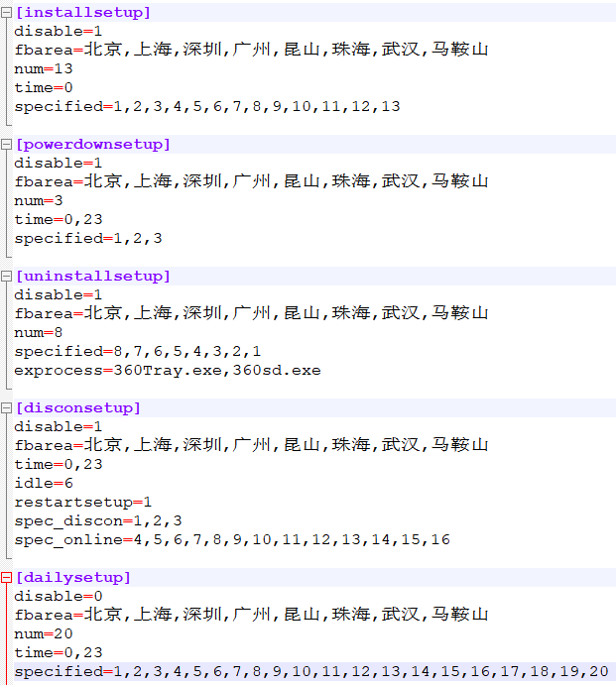Click the fbarea line under uninstallsetup
Screen dimensions: 616x685
(251, 313)
